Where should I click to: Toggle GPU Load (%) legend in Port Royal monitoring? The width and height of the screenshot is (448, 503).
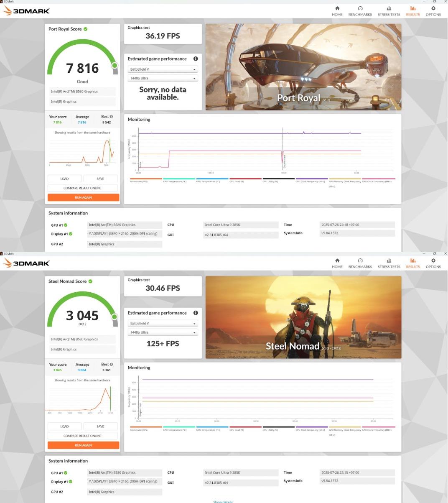click(245, 180)
